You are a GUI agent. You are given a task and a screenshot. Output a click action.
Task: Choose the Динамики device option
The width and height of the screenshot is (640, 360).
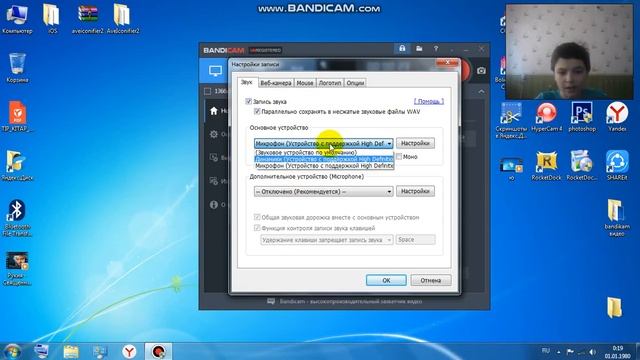(324, 159)
